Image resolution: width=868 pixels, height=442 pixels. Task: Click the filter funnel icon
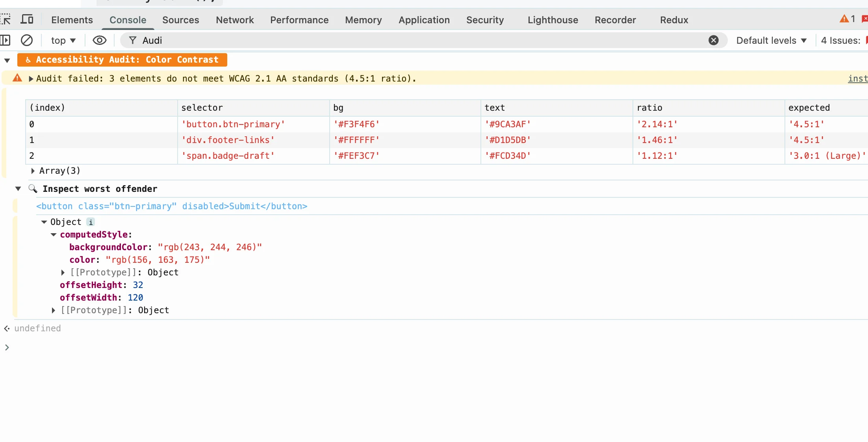pyautogui.click(x=133, y=40)
